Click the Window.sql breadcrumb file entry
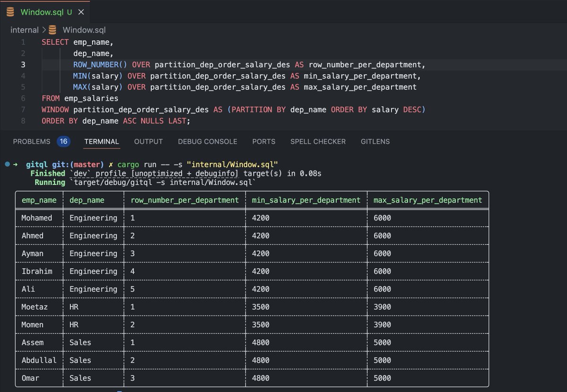This screenshot has width=567, height=392. pyautogui.click(x=84, y=30)
